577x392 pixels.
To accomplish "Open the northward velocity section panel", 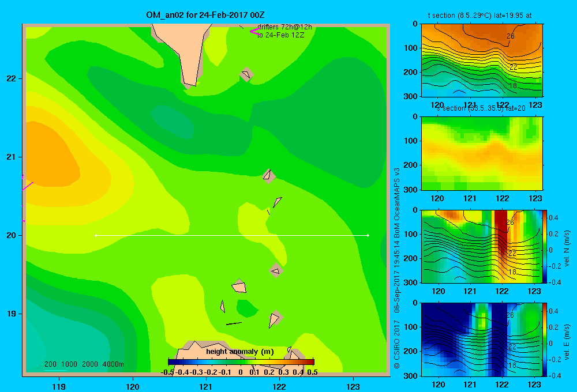I will click(482, 246).
